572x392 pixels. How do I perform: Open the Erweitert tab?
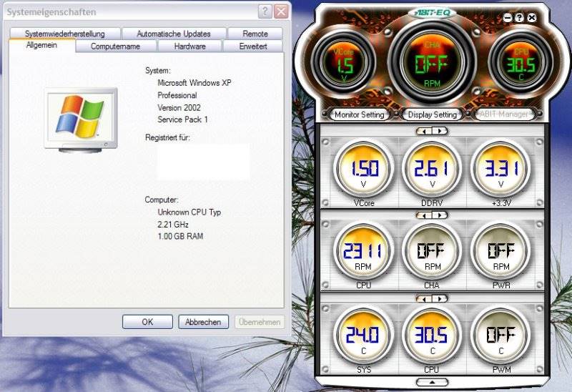253,46
